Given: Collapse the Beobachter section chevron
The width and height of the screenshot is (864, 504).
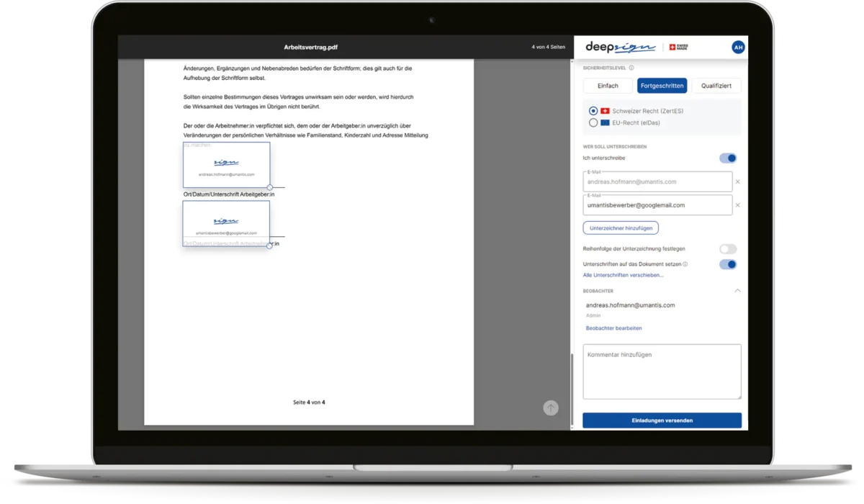Looking at the screenshot, I should click(737, 291).
